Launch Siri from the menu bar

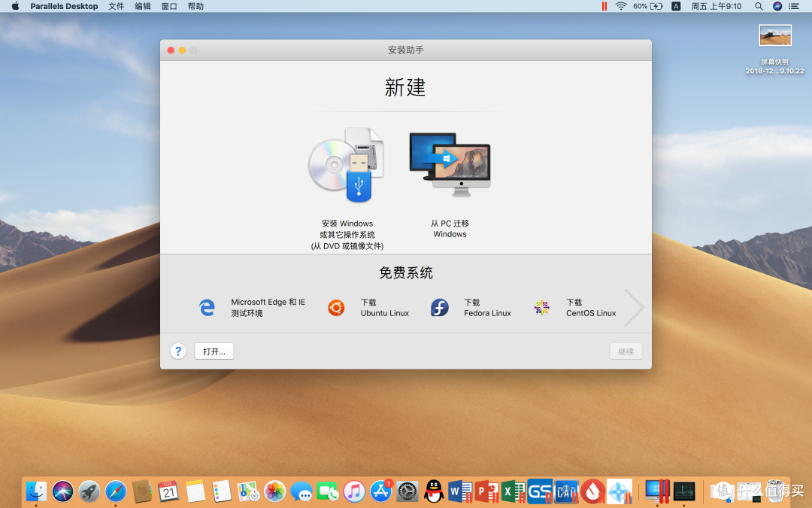[x=777, y=6]
